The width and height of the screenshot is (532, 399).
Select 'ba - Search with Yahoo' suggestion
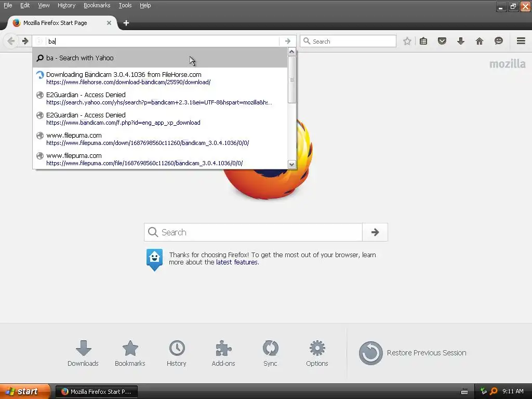[x=160, y=58]
